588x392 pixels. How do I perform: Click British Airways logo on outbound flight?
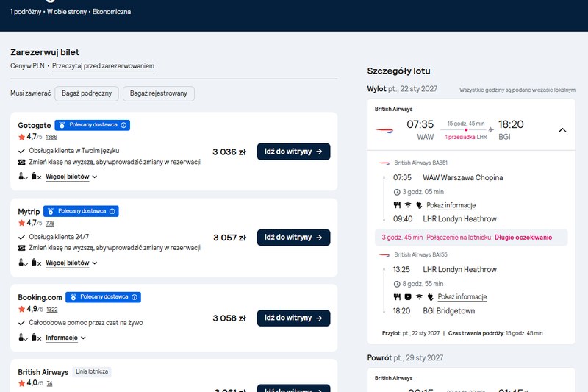point(384,130)
